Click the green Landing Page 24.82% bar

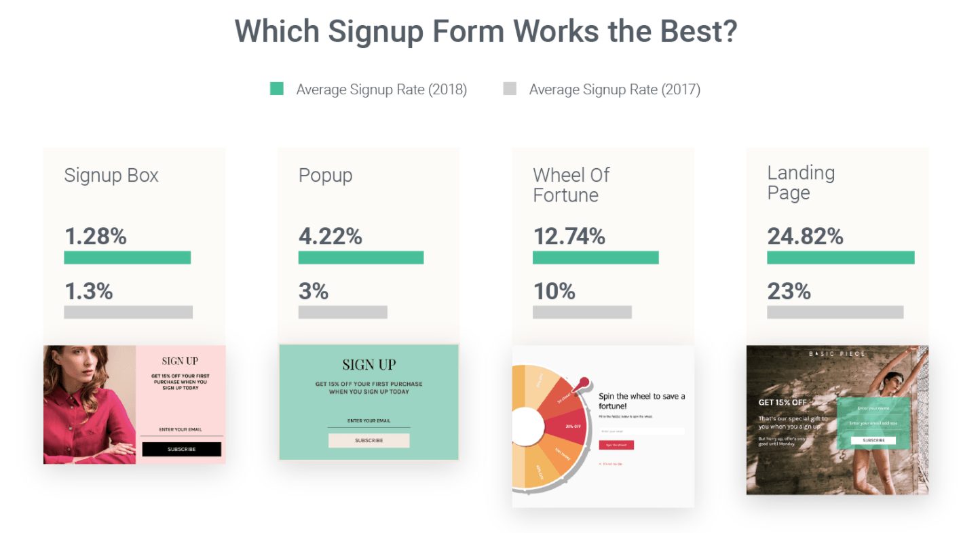pos(841,258)
